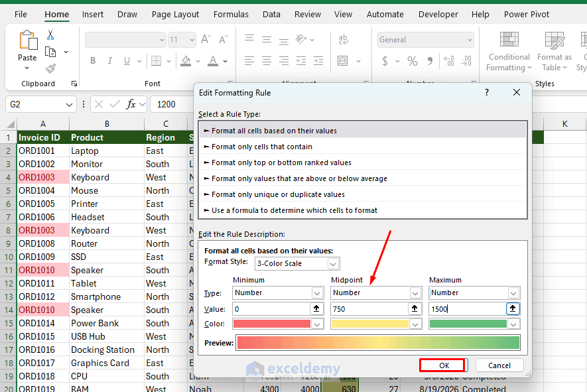
Task: Choose the green Maximum color swatch
Action: click(468, 324)
